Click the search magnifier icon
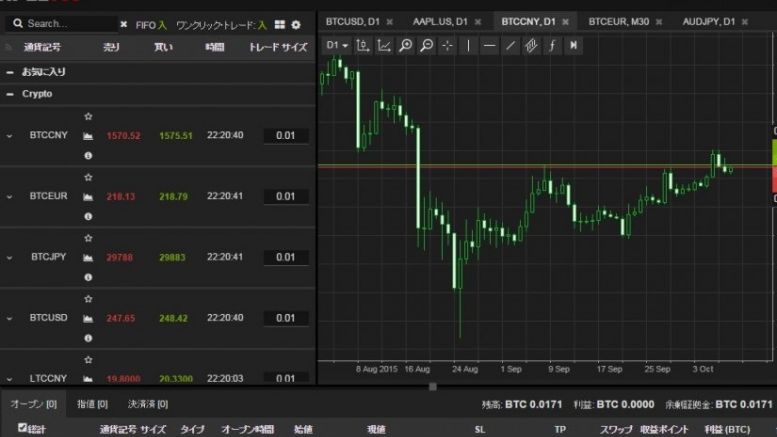777x437 pixels. pos(18,23)
